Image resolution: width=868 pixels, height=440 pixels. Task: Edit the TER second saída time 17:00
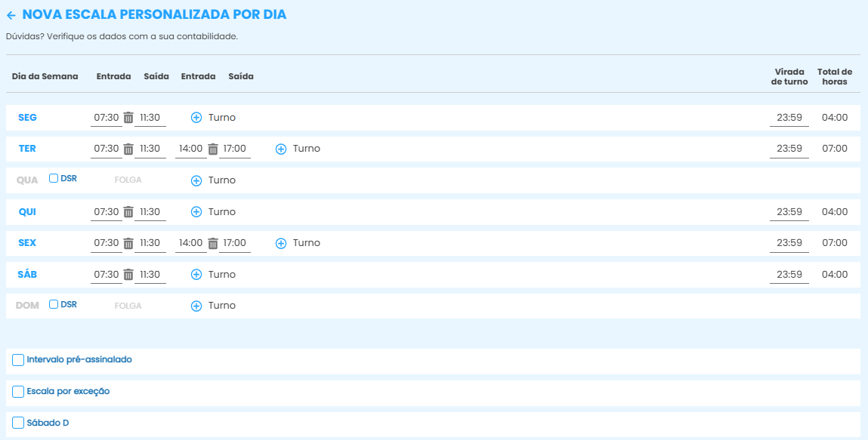[234, 149]
